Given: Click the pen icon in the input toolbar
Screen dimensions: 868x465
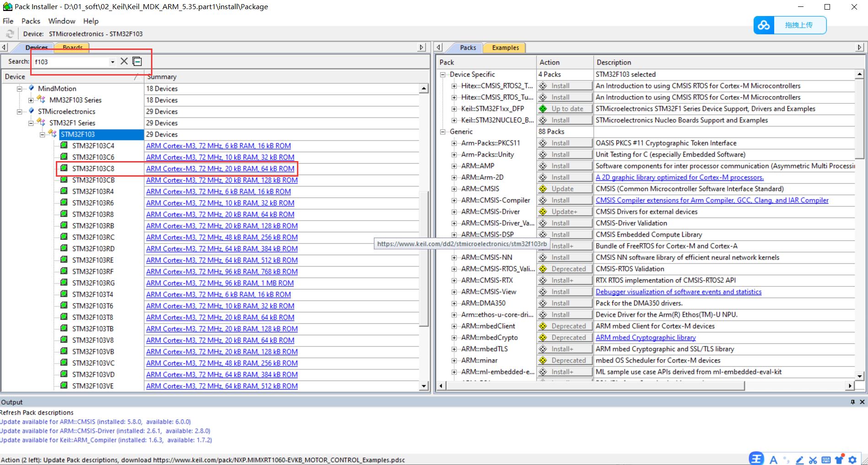Looking at the screenshot, I should (799, 460).
